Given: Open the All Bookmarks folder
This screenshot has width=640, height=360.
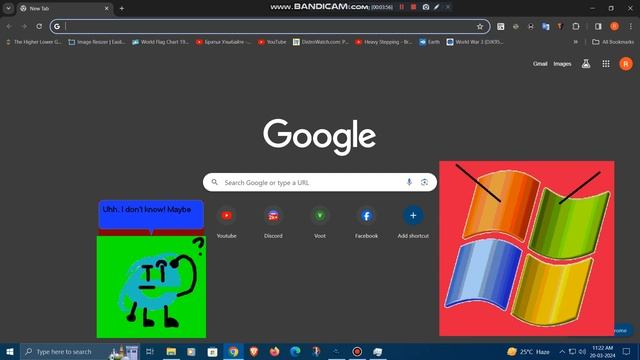Looking at the screenshot, I should tap(613, 42).
